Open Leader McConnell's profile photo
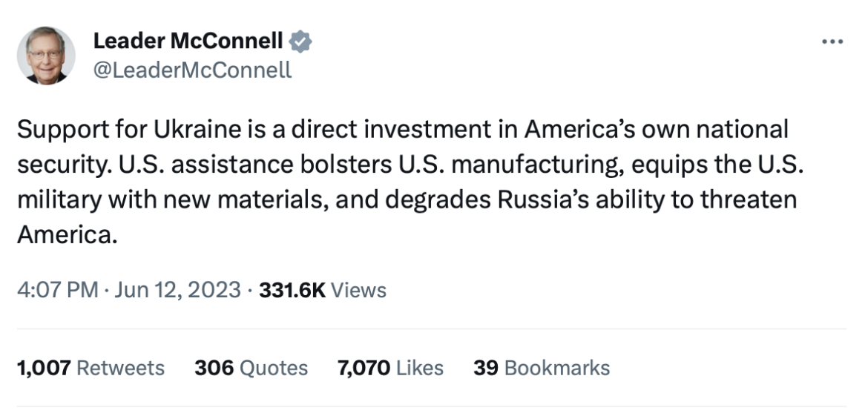Image resolution: width=868 pixels, height=416 pixels. tap(46, 56)
